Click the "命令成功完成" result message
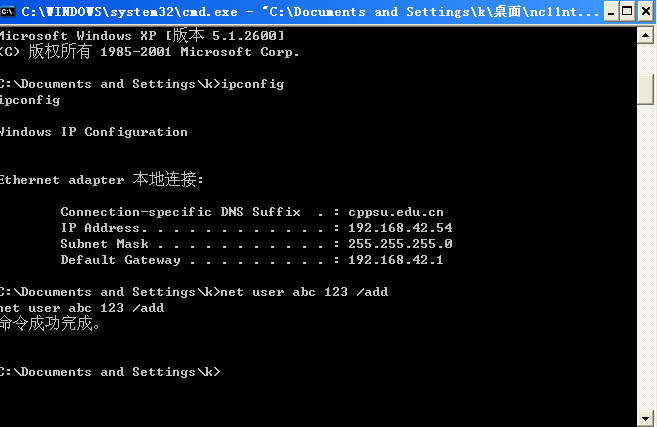657x427 pixels. coord(50,324)
